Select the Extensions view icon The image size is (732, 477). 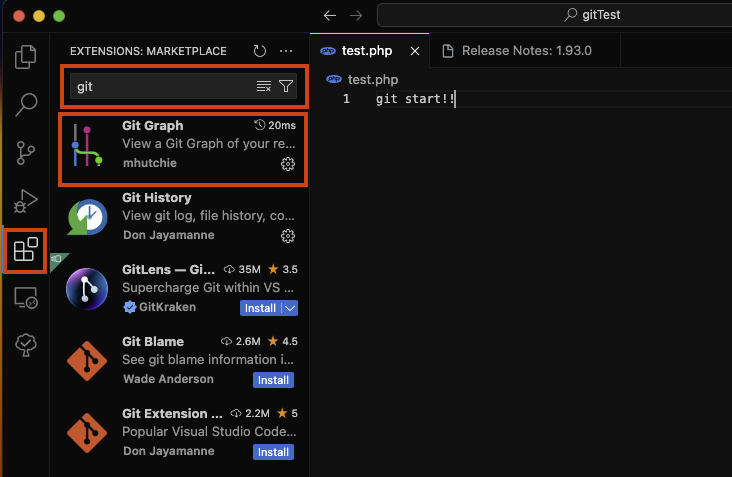(26, 249)
